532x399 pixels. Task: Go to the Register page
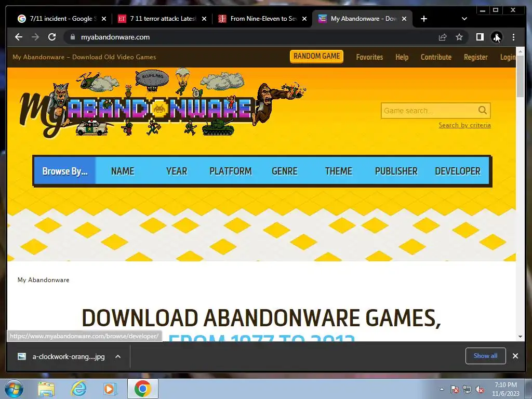[x=476, y=57]
